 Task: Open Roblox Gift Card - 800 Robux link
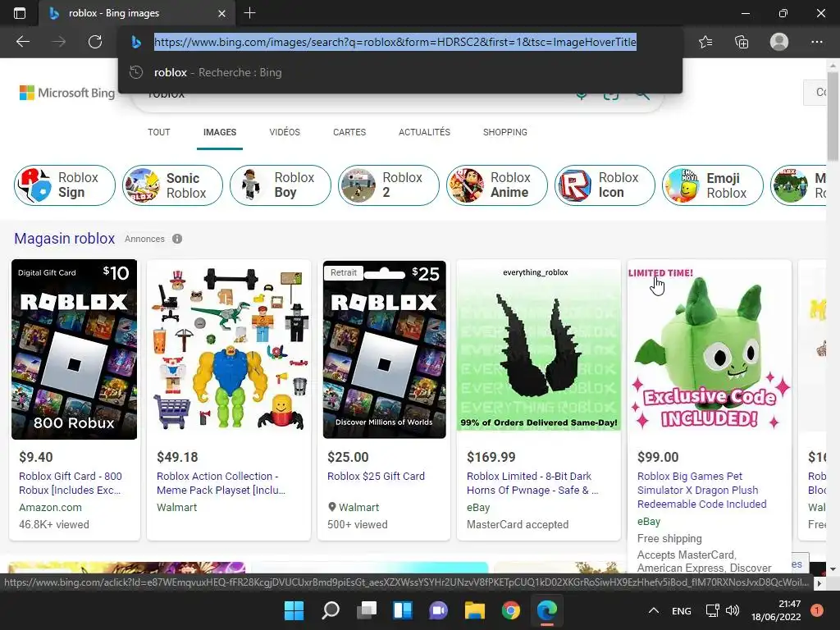[x=71, y=483]
